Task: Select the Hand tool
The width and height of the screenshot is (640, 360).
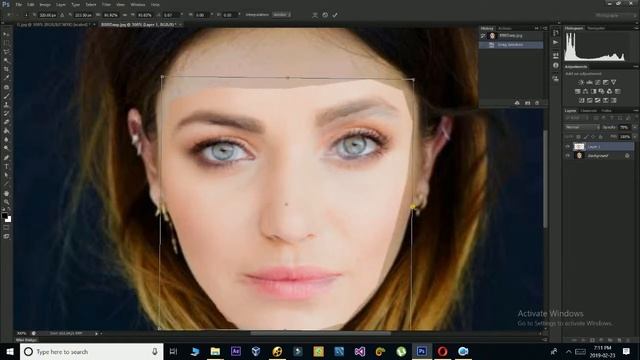Action: 6,193
